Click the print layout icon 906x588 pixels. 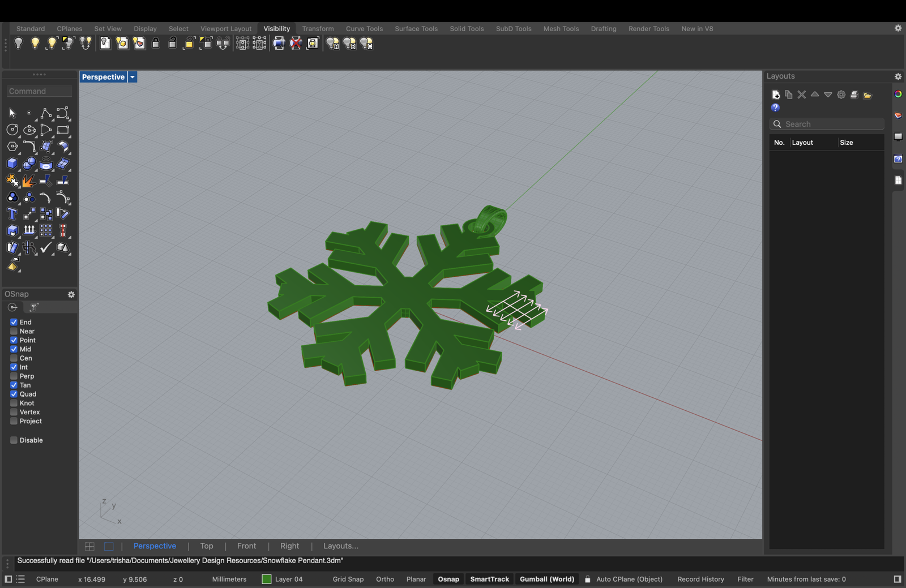click(x=854, y=95)
